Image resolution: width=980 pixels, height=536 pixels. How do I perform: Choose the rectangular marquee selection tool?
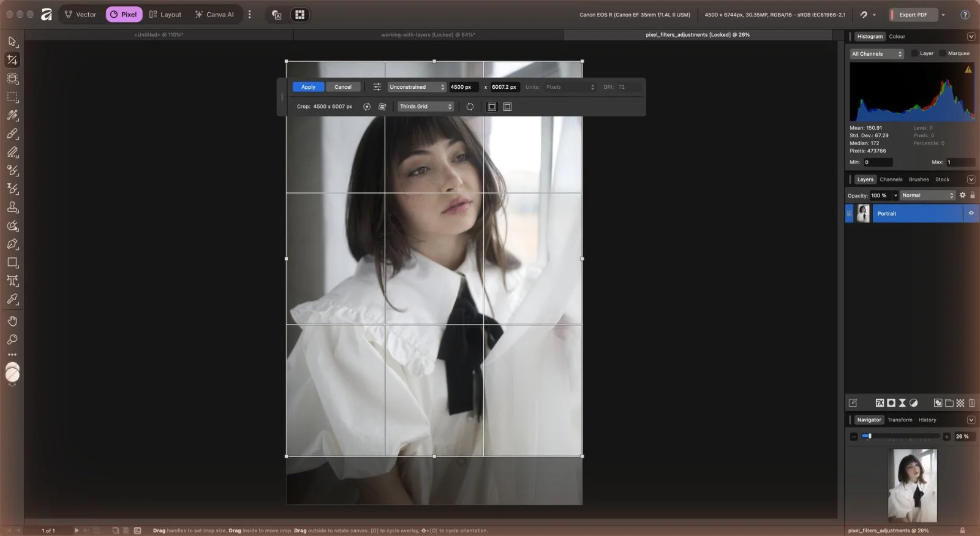click(x=12, y=97)
